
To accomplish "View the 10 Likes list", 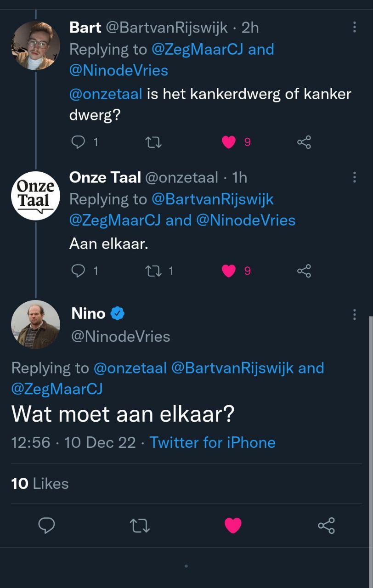I will 40,483.
